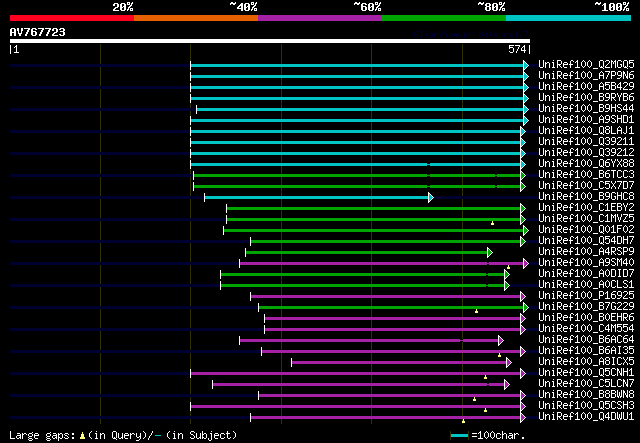
Task: Click the cyan =100char. scale bar
Action: 460,435
